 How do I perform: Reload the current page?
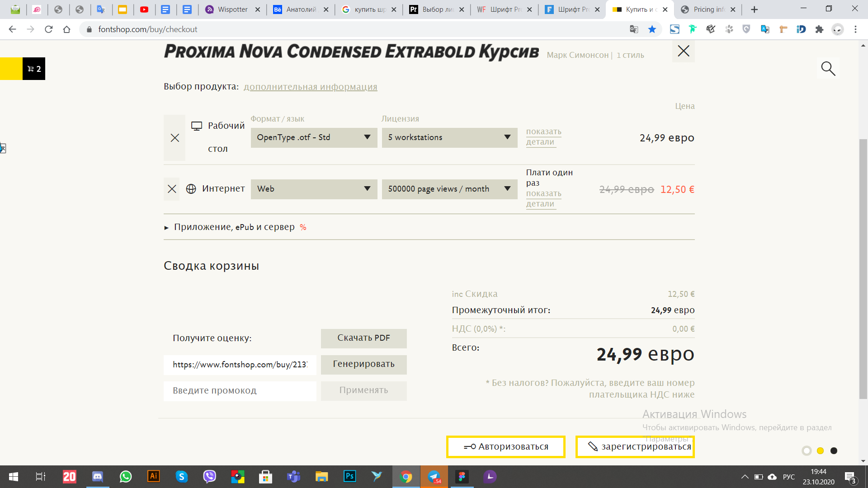pos(49,29)
